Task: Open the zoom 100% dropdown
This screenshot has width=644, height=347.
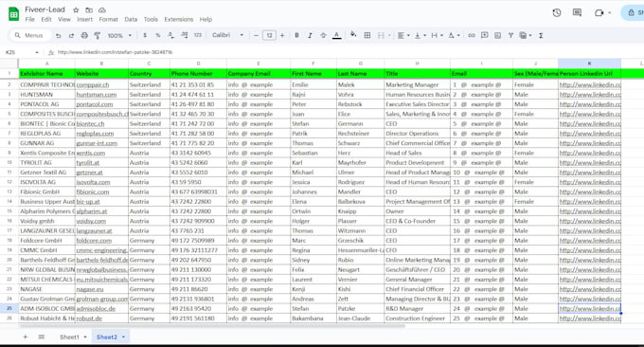Action: [119, 36]
